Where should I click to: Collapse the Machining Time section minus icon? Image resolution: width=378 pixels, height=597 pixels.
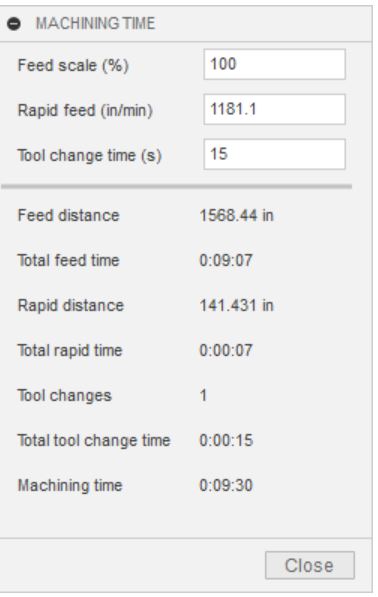coord(14,24)
